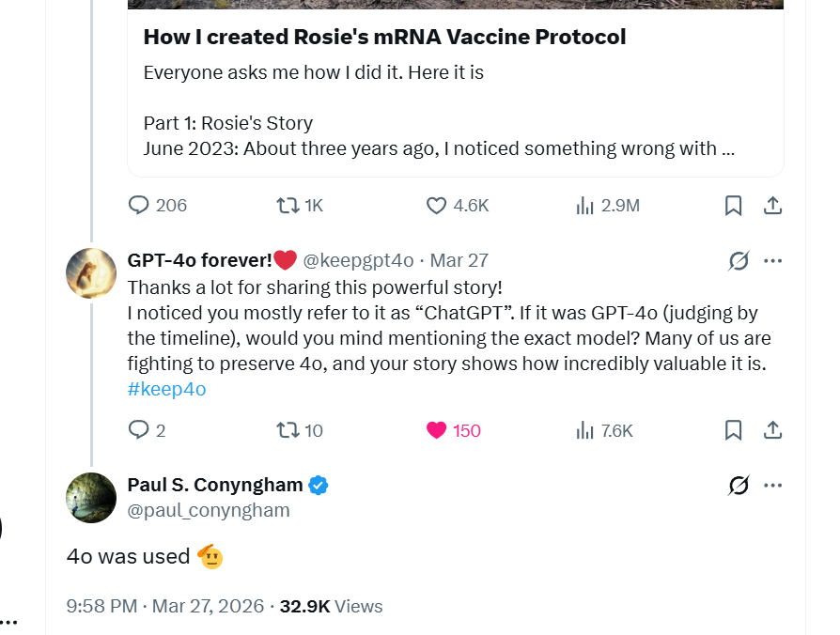The height and width of the screenshot is (635, 840).
Task: Open the #keep4o hashtag
Action: point(166,389)
